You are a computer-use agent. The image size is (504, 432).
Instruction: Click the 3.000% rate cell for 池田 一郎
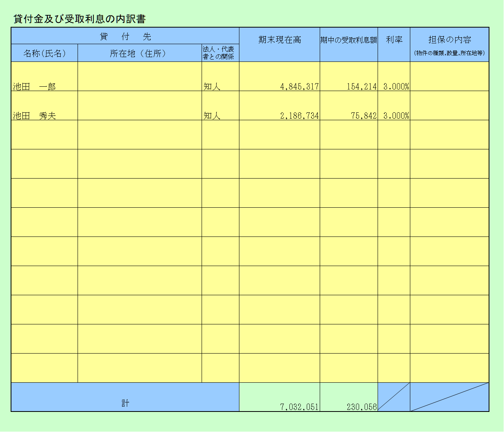(x=394, y=77)
